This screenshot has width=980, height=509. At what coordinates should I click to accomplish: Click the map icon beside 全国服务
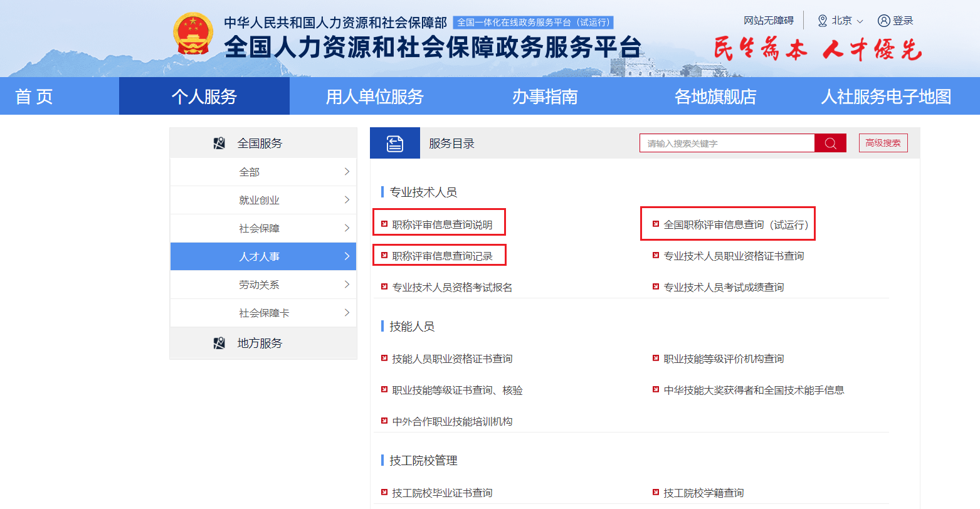(x=219, y=144)
